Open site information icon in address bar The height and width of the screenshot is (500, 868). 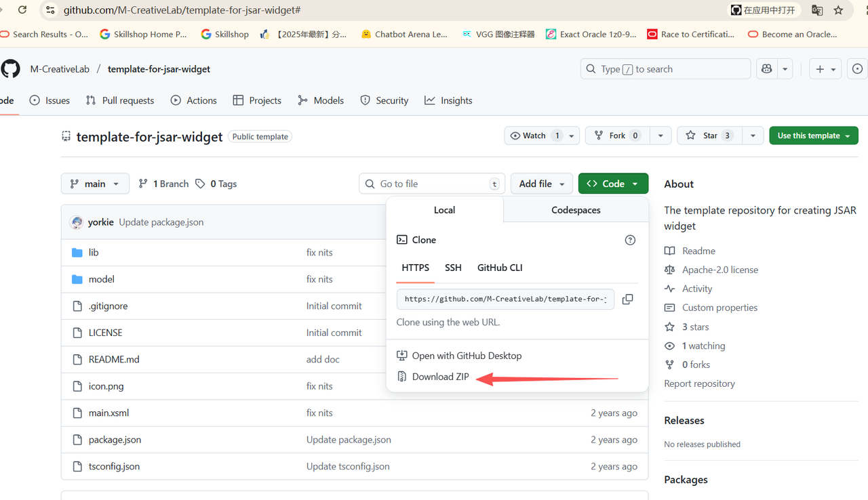(x=50, y=10)
